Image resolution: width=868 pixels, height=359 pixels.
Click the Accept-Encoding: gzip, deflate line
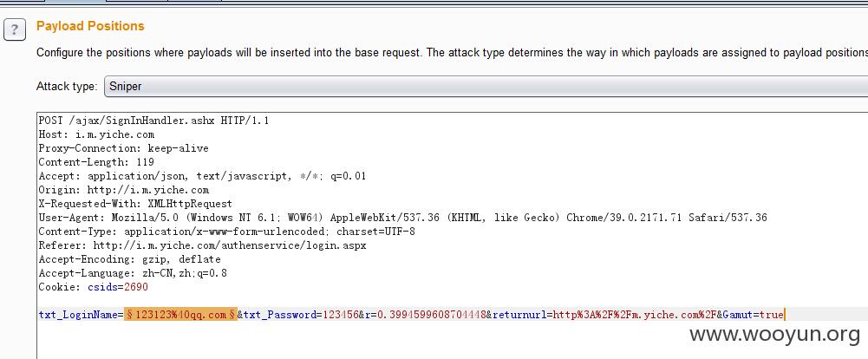(129, 259)
